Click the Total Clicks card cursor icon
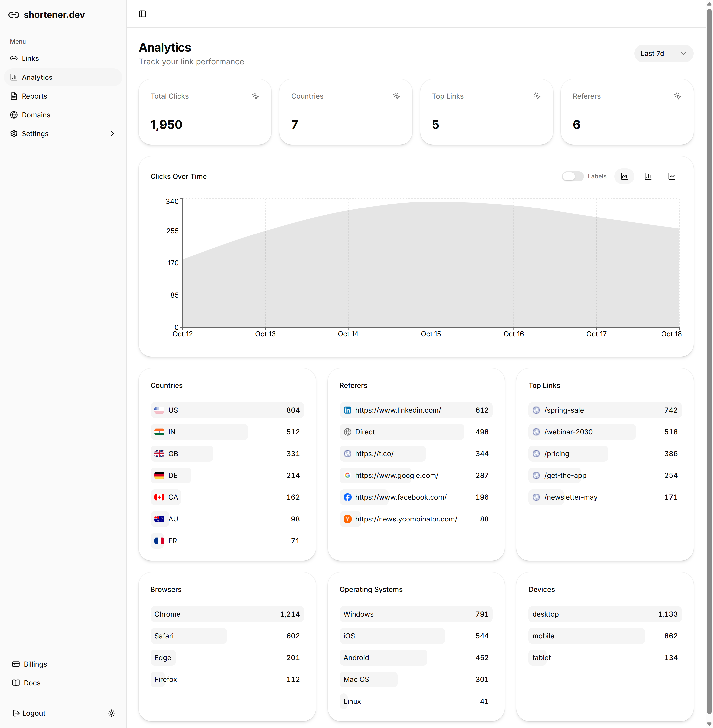Screen dimensions: 713x728 tap(255, 96)
